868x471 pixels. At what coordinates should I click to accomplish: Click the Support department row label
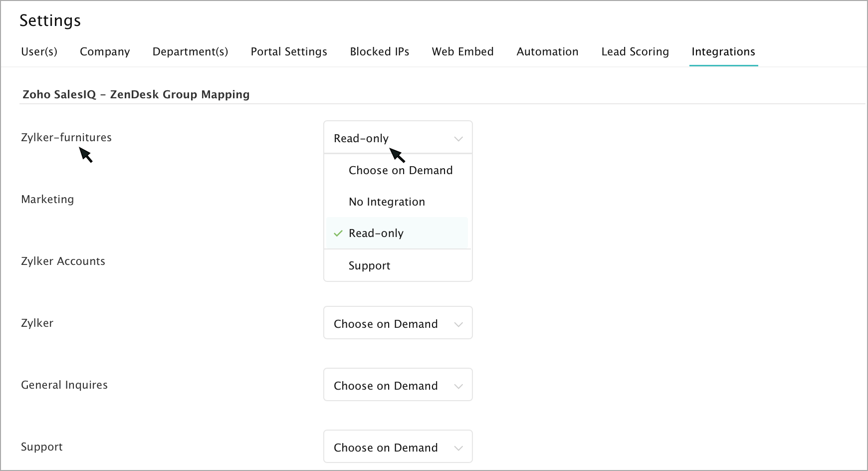pyautogui.click(x=41, y=447)
